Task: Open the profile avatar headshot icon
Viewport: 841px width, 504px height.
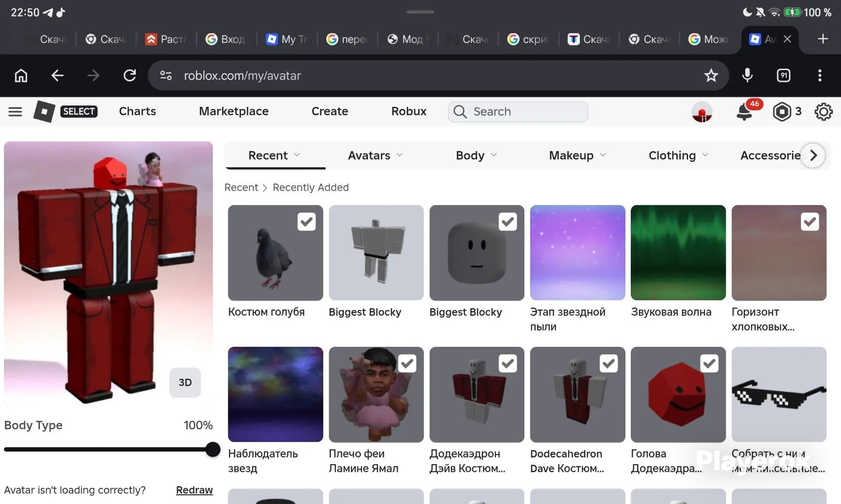Action: click(702, 111)
